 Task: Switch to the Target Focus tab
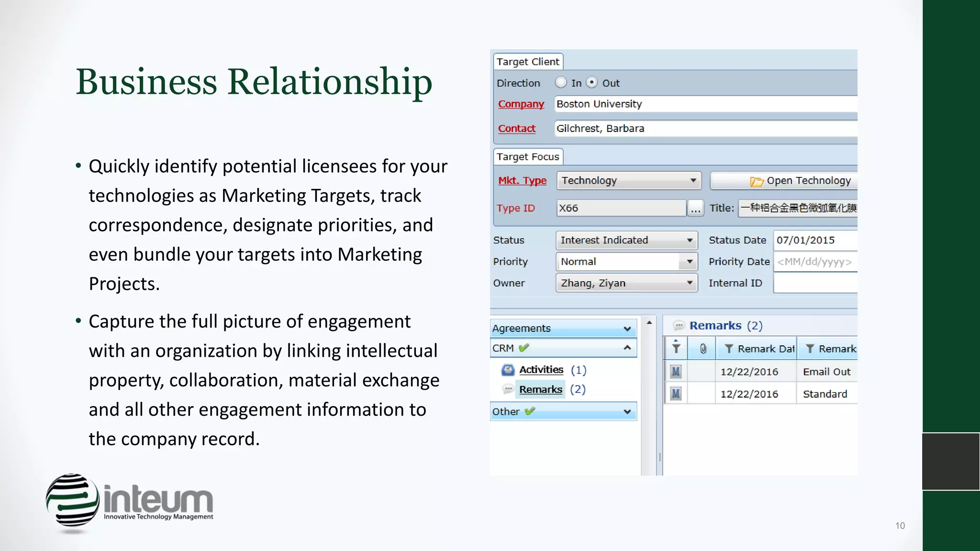coord(528,156)
